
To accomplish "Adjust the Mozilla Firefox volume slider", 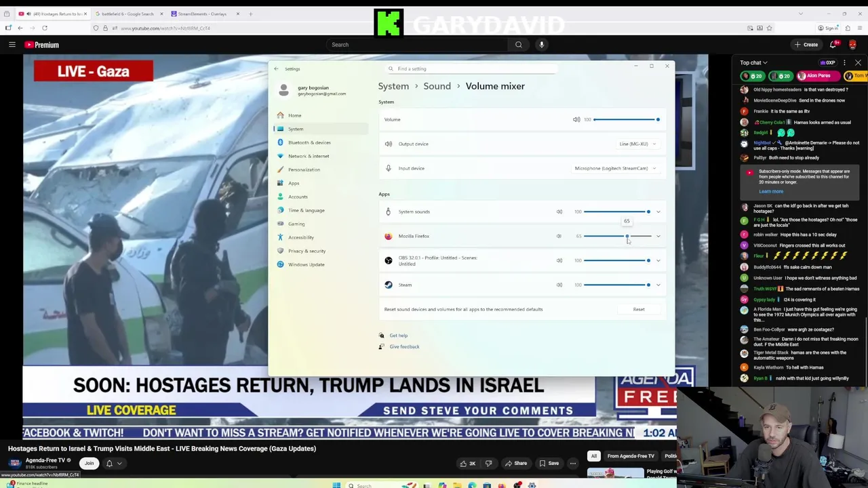I will pos(617,236).
